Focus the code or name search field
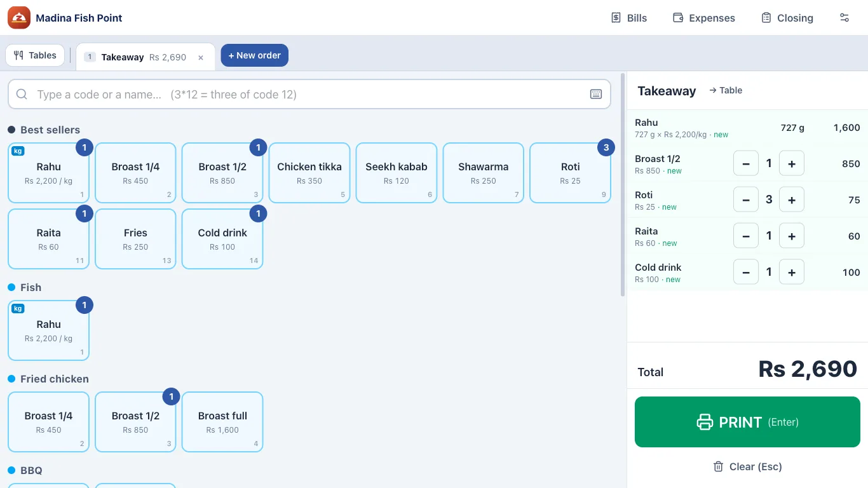 tap(309, 95)
